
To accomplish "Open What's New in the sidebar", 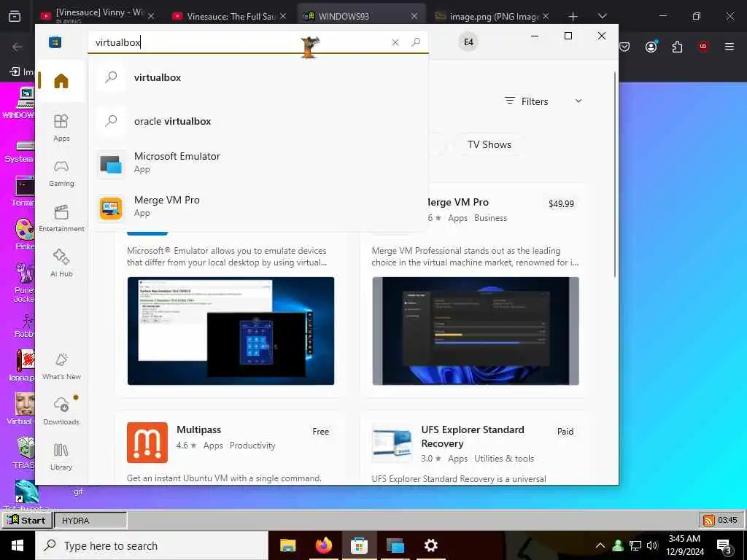I will [61, 366].
